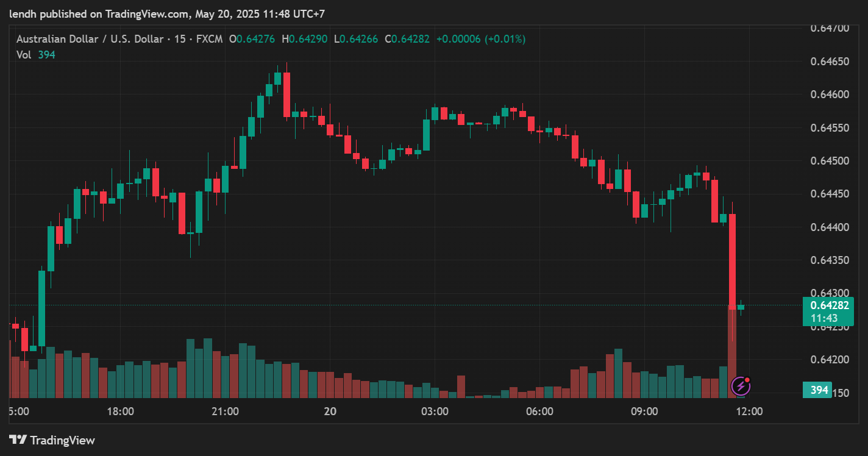The image size is (868, 456).
Task: Click the 0.64500 price axis label
Action: tap(830, 161)
